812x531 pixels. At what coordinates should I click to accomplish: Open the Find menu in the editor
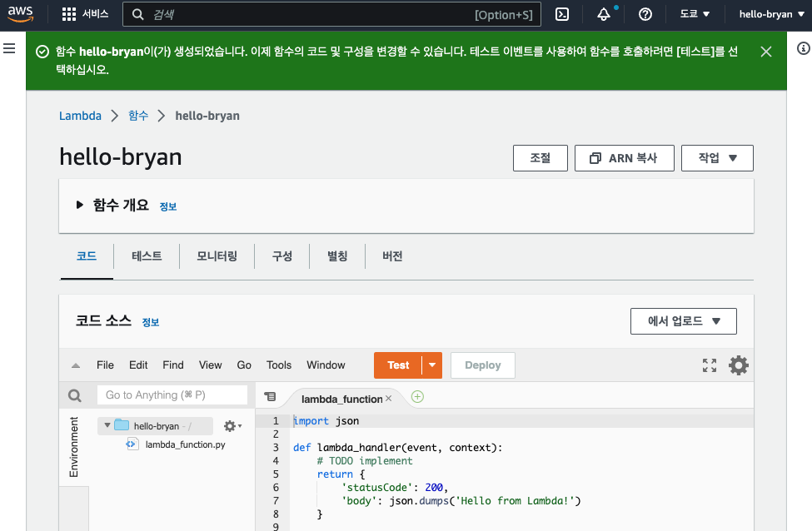click(x=173, y=365)
